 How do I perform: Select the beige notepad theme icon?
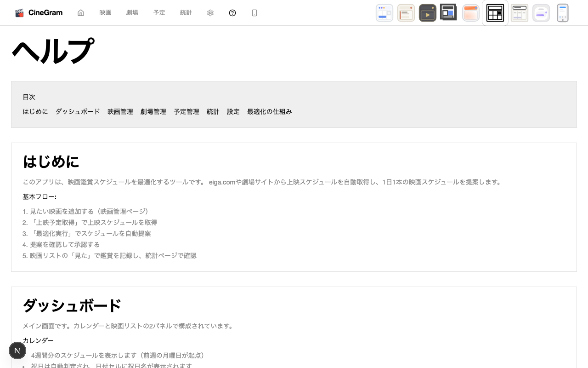pyautogui.click(x=406, y=13)
